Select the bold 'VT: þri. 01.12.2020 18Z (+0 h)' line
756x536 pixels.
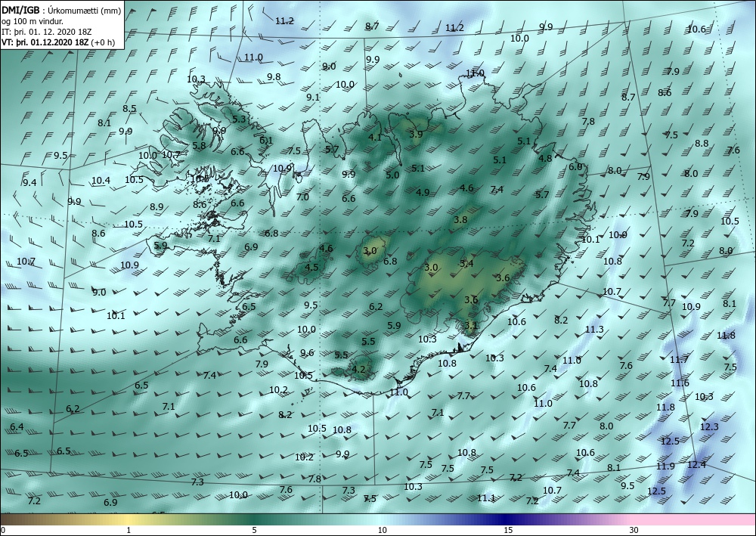click(58, 42)
